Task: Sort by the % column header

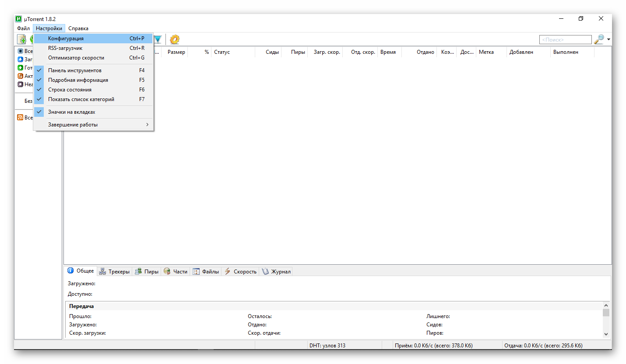Action: coord(199,52)
